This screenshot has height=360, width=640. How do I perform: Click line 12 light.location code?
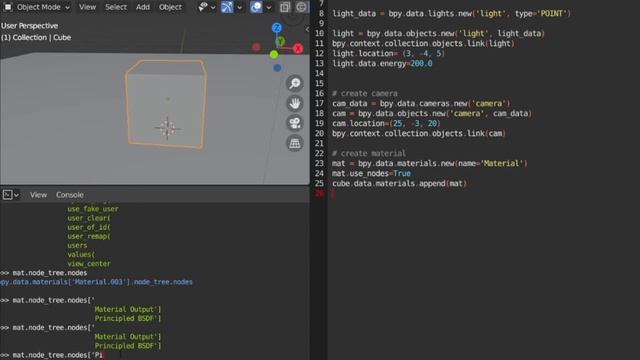pos(388,53)
